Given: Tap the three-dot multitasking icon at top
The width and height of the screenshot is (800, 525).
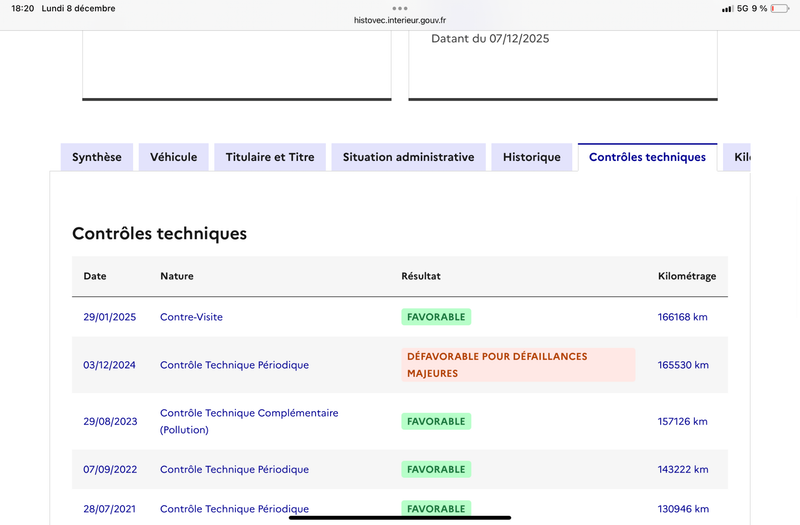Looking at the screenshot, I should click(400, 8).
